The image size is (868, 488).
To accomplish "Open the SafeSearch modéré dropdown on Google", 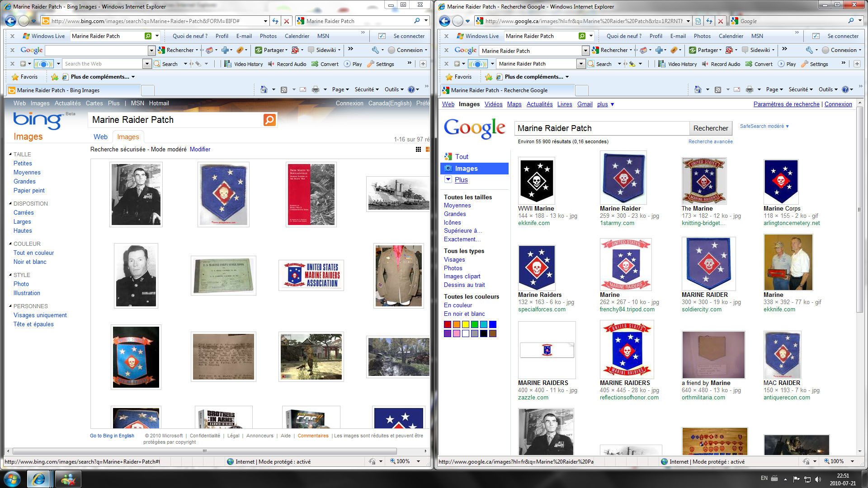I will tap(764, 127).
